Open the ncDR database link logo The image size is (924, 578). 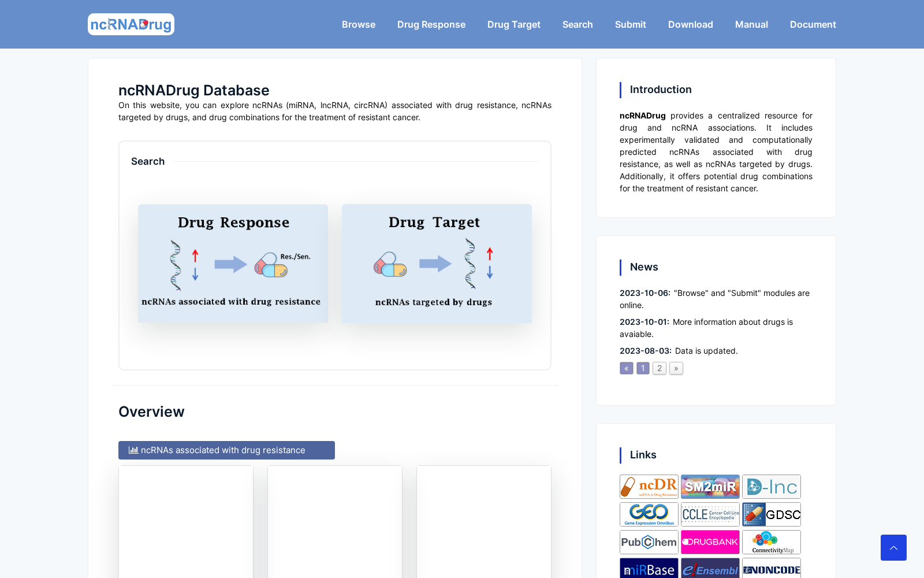[x=649, y=487]
